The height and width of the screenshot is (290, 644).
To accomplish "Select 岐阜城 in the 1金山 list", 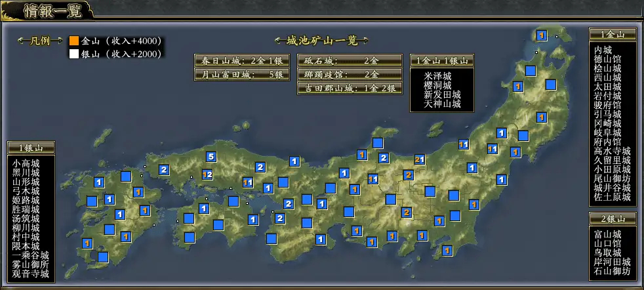I will coord(607,133).
